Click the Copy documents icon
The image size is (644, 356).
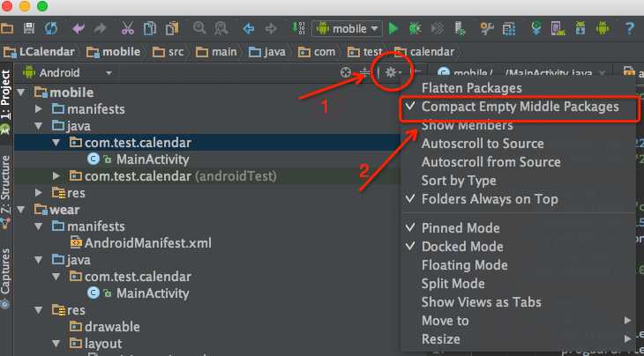[149, 28]
